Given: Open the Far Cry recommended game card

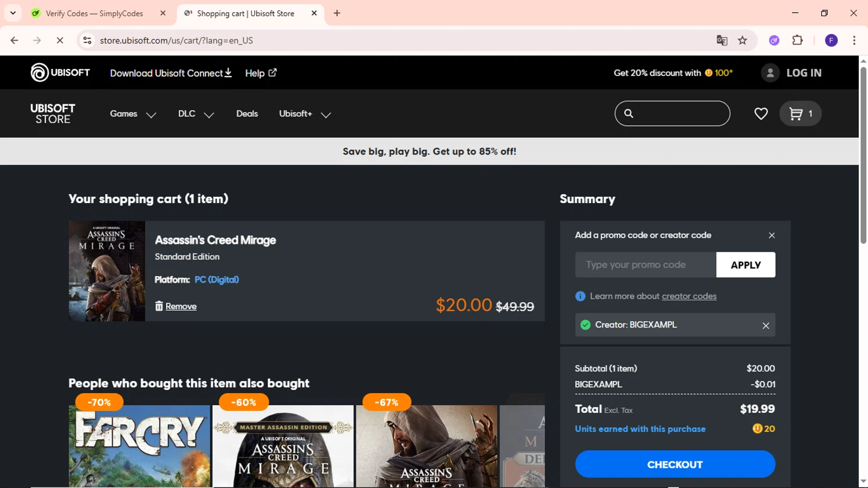Looking at the screenshot, I should pyautogui.click(x=139, y=446).
